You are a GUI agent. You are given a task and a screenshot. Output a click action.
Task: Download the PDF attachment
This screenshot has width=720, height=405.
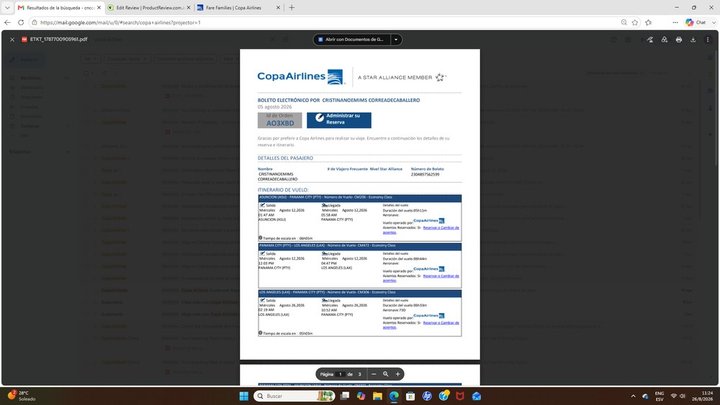click(693, 39)
